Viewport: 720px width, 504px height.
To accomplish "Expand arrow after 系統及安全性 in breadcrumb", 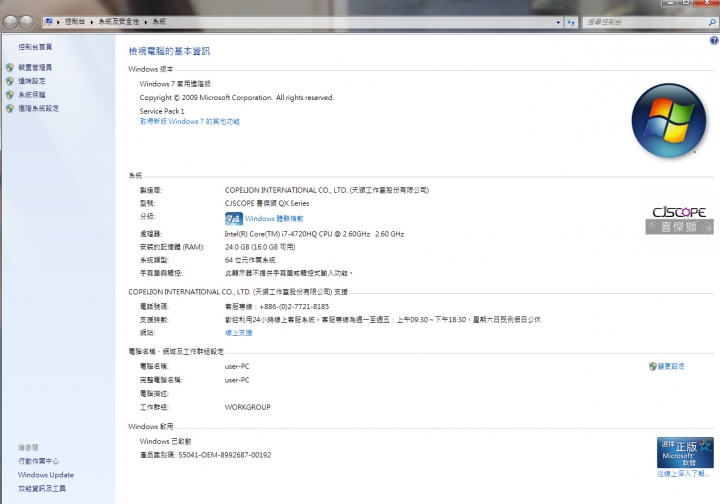I will pyautogui.click(x=145, y=22).
